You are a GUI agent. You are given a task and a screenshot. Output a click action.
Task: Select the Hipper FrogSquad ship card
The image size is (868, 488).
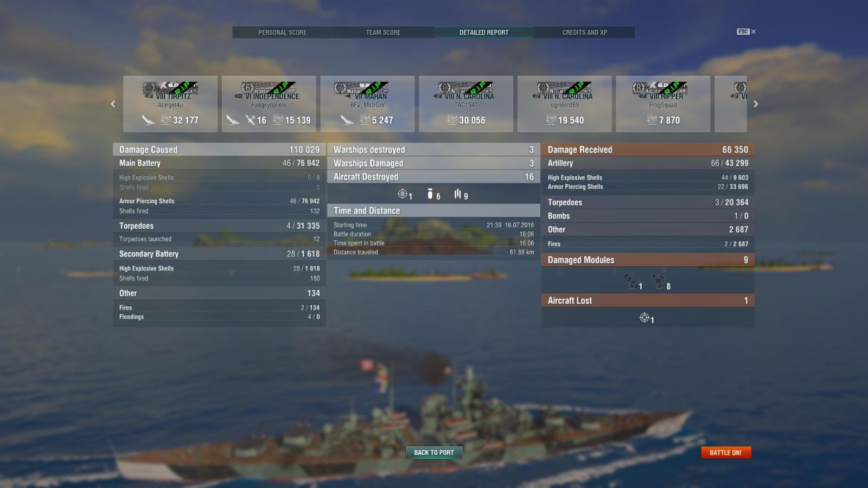[x=663, y=104]
